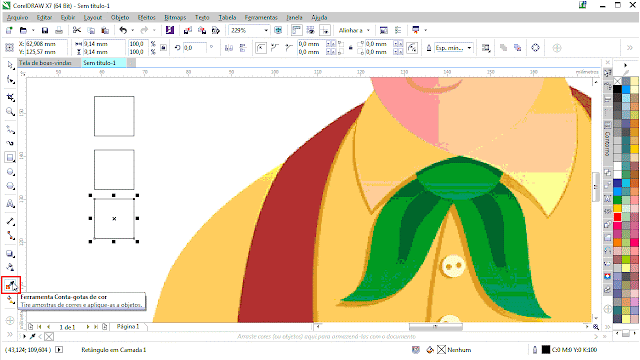Click the Paste icon
The height and width of the screenshot is (360, 640).
coord(105,30)
